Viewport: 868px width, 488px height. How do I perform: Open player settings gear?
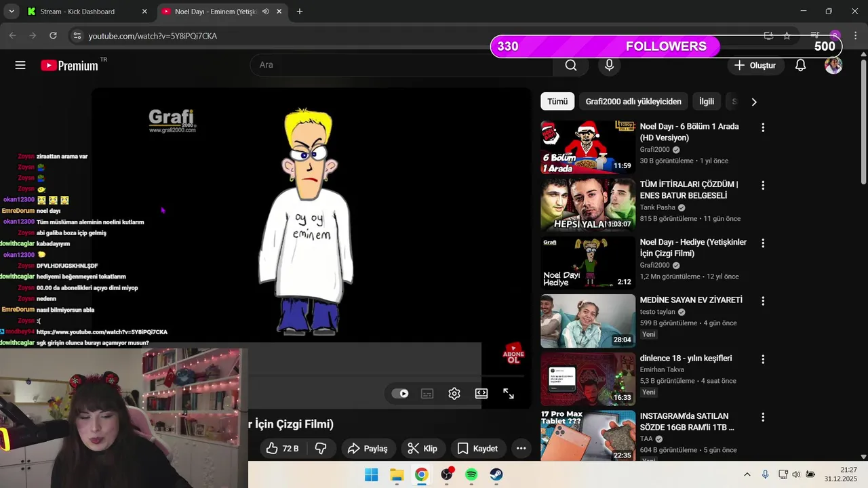(x=454, y=393)
